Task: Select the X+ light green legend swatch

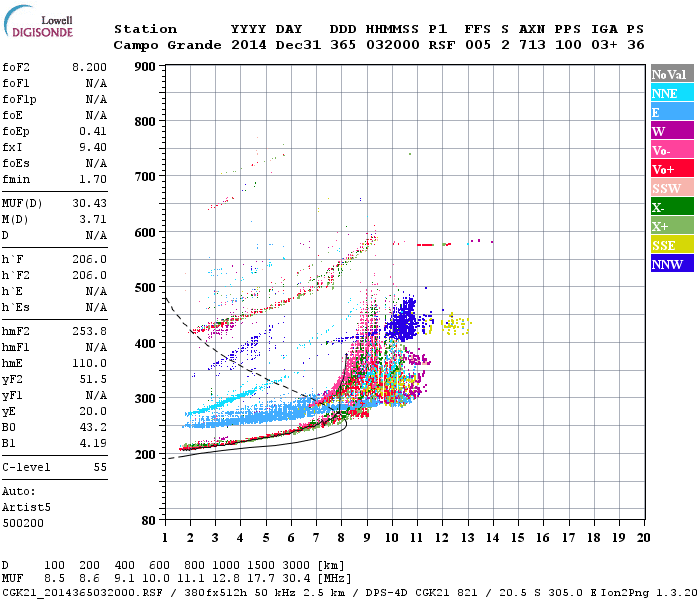Action: coord(672,226)
